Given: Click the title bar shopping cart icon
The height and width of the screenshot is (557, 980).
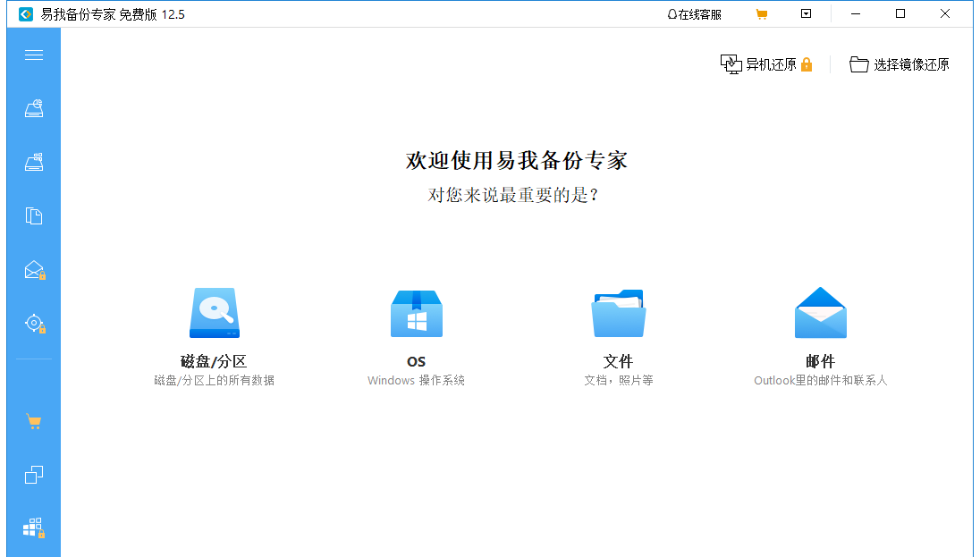Looking at the screenshot, I should pos(761,14).
